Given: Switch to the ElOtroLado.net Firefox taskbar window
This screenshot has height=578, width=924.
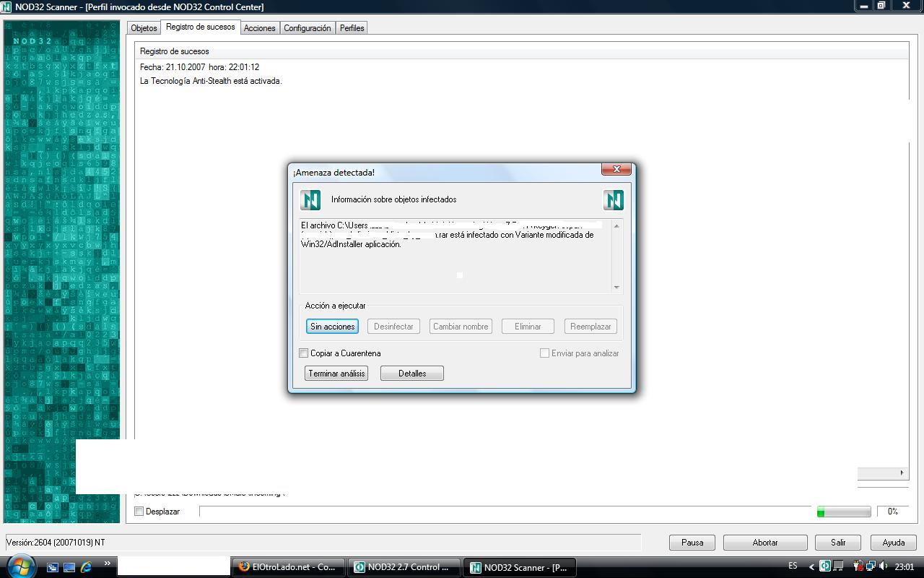Looking at the screenshot, I should (x=288, y=567).
